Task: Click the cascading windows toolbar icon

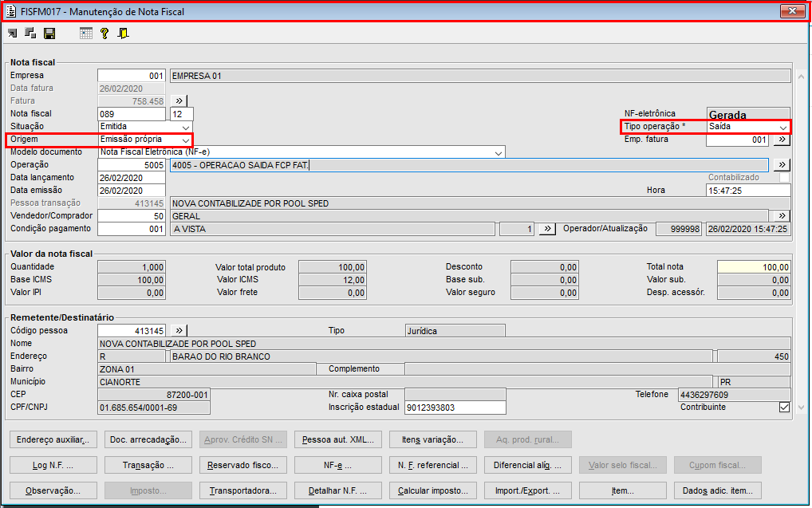Action: [x=30, y=33]
